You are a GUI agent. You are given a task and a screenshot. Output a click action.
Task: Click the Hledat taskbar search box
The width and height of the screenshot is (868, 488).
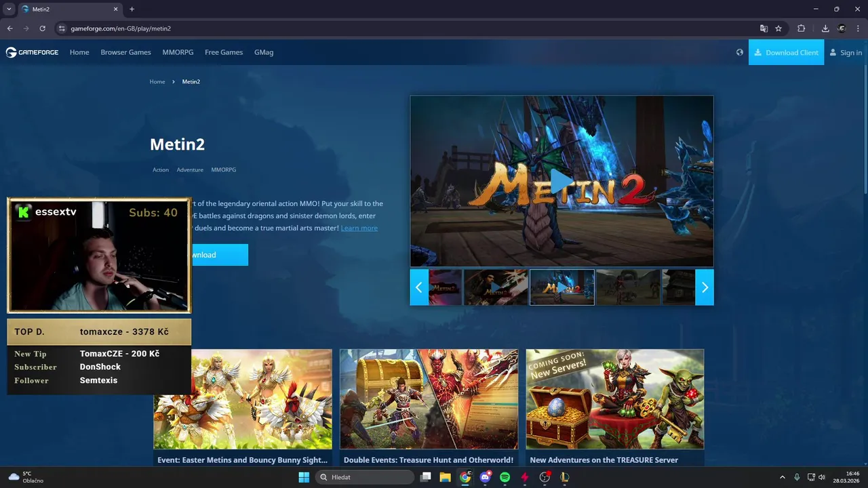(x=365, y=477)
